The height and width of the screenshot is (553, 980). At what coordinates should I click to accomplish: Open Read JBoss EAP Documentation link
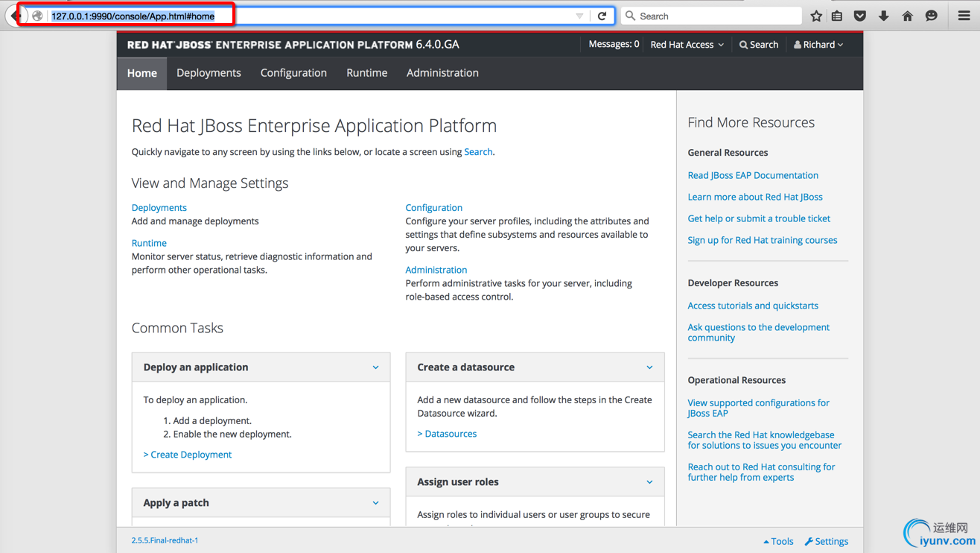click(752, 175)
